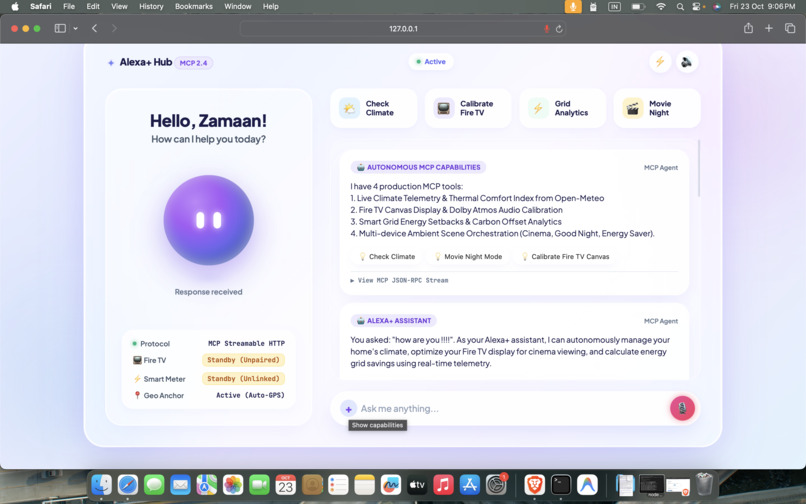The image size is (806, 504).
Task: Click the Wi-Fi status icon
Action: 661,7
